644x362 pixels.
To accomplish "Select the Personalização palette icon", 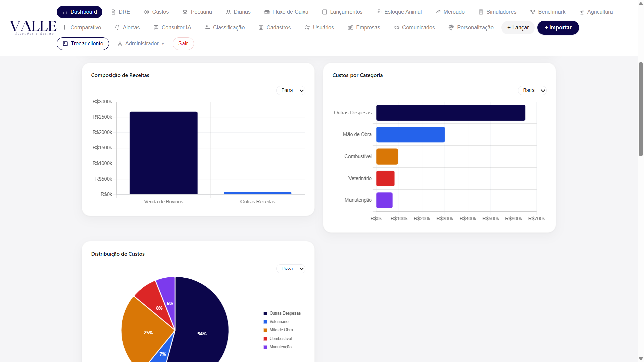I will pos(451,27).
